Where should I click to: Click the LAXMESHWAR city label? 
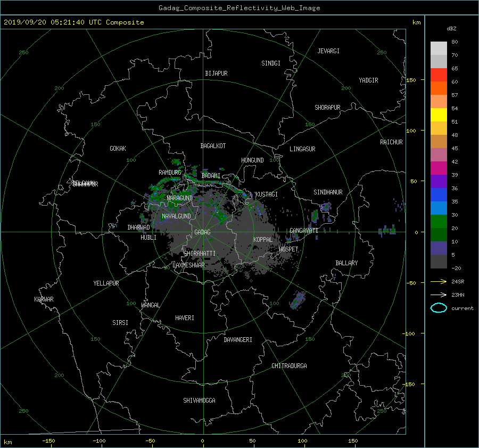coord(188,265)
